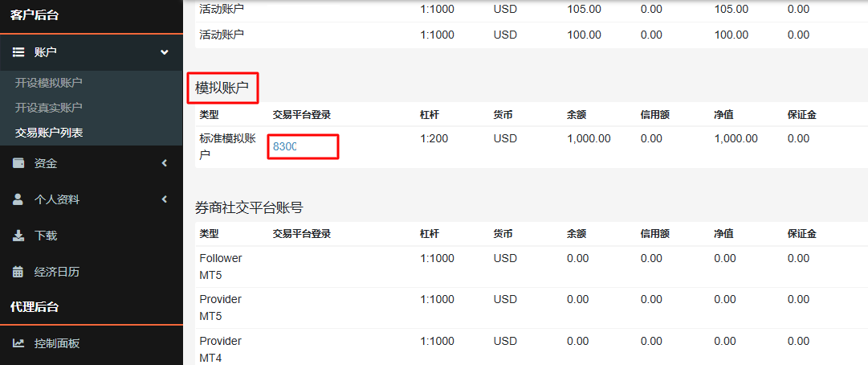This screenshot has height=365, width=868.
Task: Open 开设模拟账户 submenu item
Action: 48,82
